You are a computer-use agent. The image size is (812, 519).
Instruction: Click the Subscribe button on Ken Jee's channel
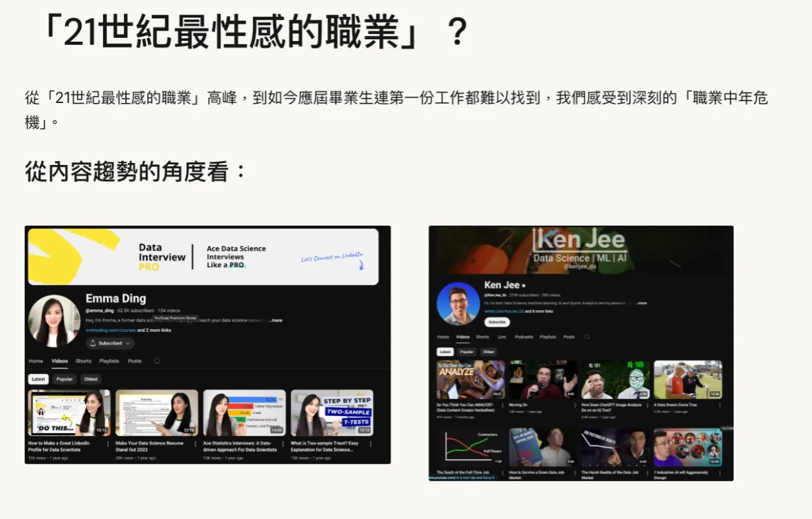click(497, 322)
